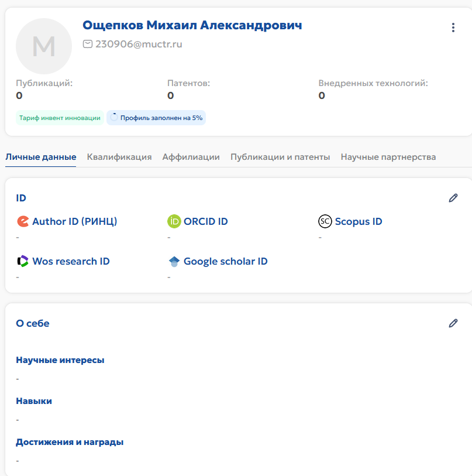Viewport: 472px width, 476px height.
Task: Click the ORCID ID label text
Action: click(206, 221)
